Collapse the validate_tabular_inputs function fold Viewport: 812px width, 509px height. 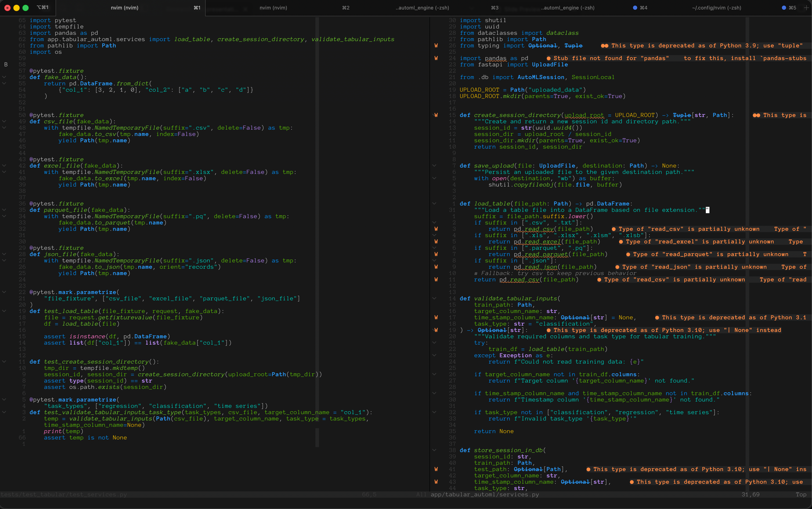(434, 299)
